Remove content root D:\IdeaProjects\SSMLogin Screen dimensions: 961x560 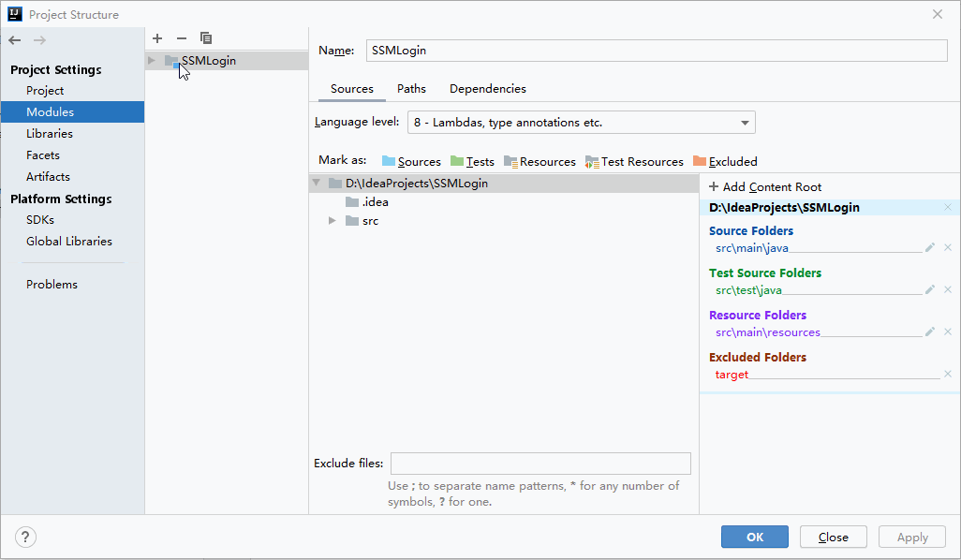pyautogui.click(x=948, y=207)
